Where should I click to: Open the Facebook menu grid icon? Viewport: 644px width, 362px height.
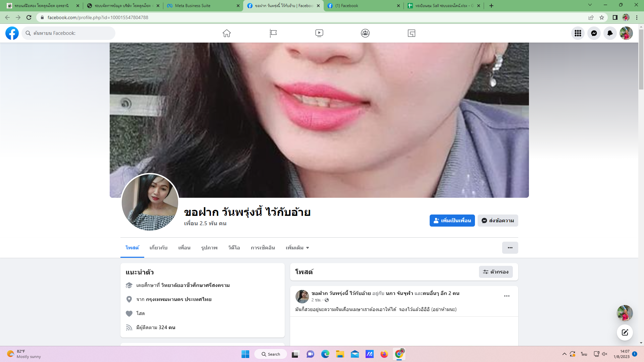click(578, 33)
